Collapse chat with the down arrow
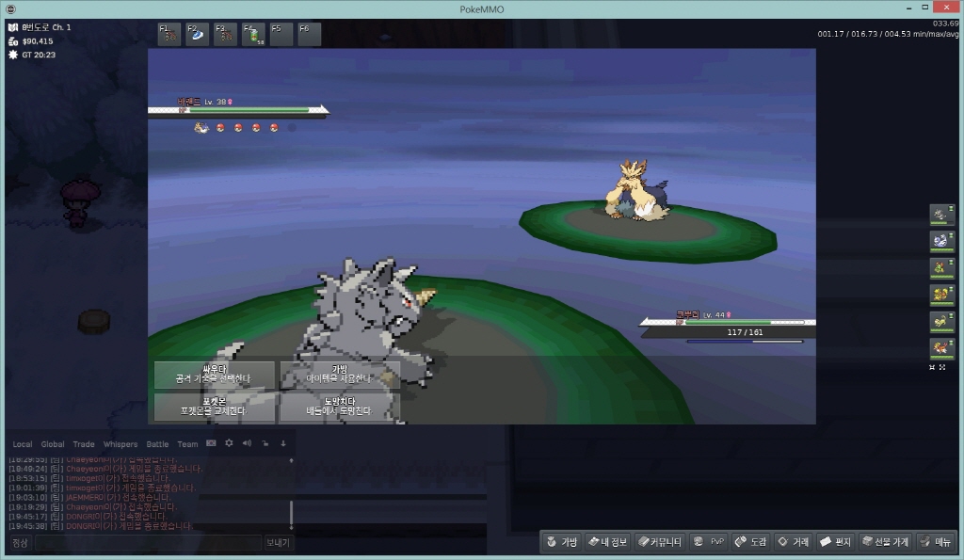This screenshot has width=964, height=560. 283,443
